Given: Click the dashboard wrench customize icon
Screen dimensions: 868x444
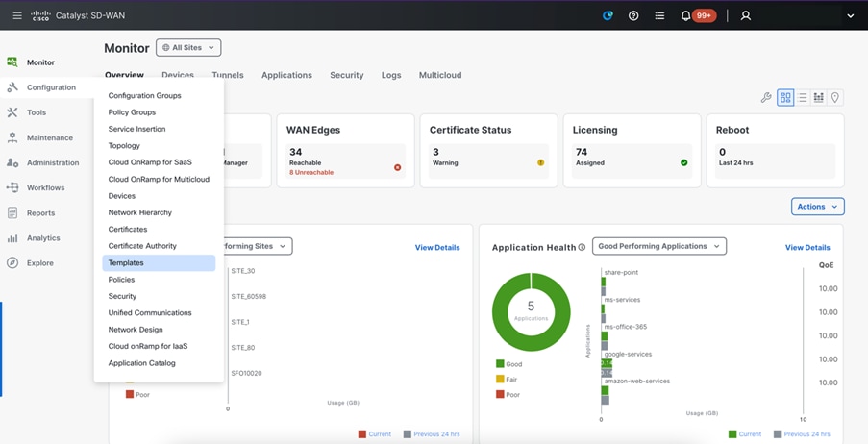Looking at the screenshot, I should pyautogui.click(x=766, y=98).
